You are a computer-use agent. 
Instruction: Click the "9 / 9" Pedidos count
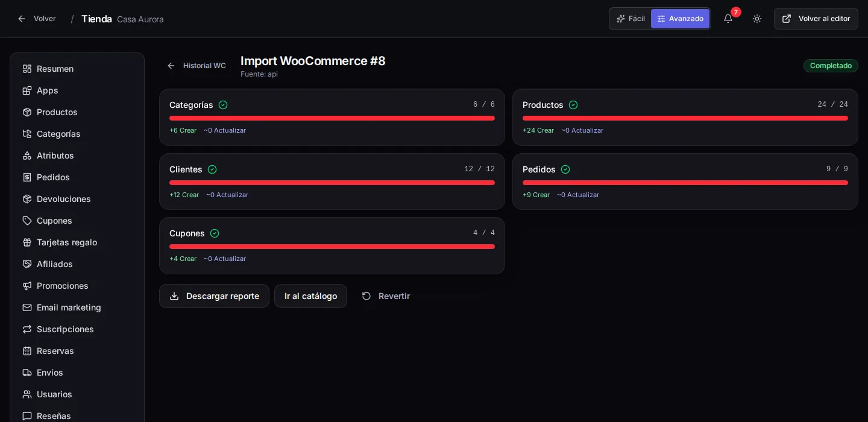837,169
